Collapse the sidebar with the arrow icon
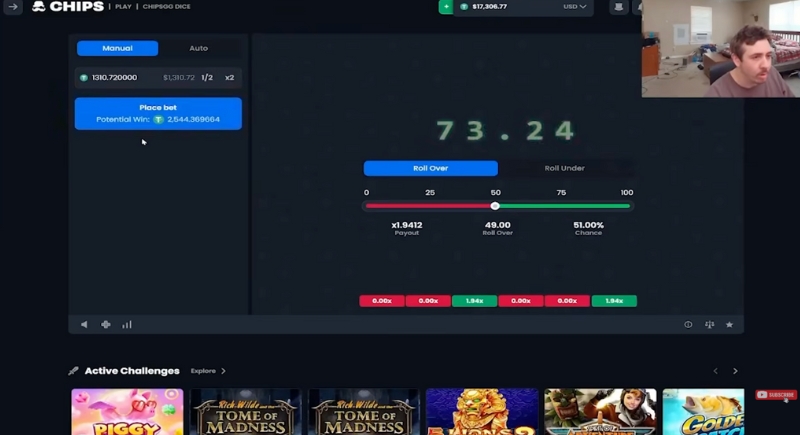The image size is (800, 435). (x=13, y=7)
